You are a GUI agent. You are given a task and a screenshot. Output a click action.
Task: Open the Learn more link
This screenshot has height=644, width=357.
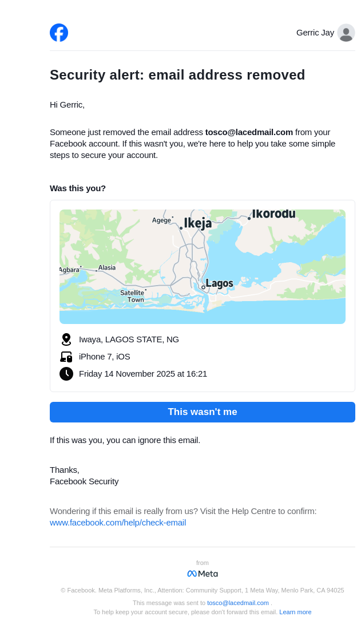coord(295,612)
